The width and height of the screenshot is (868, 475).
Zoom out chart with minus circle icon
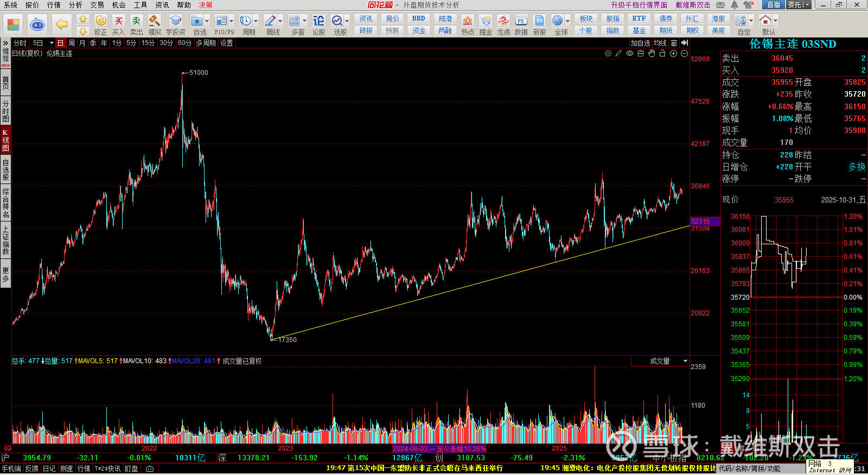pos(684,53)
